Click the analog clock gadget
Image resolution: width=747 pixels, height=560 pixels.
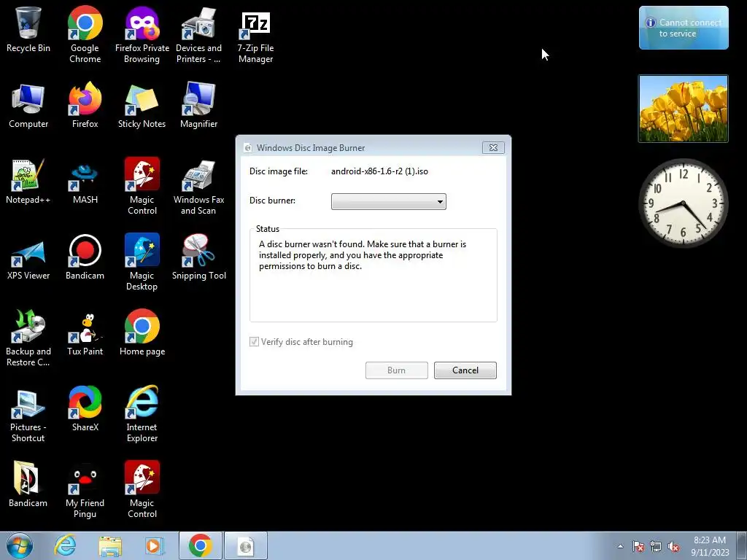683,203
